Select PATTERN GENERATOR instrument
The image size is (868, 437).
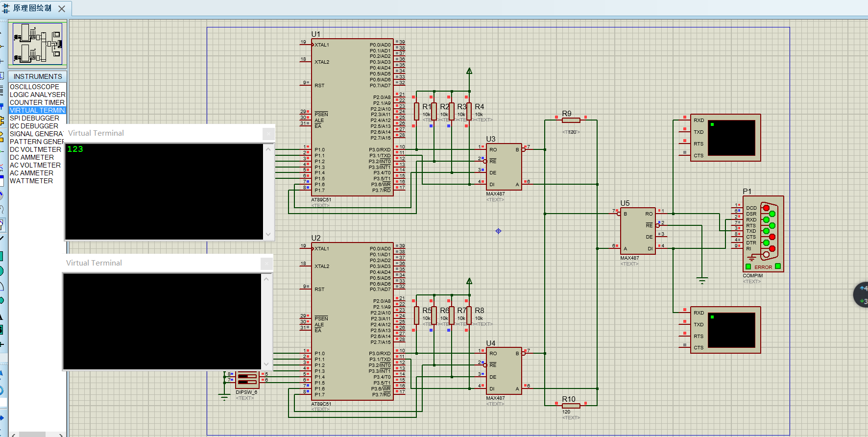pos(37,142)
